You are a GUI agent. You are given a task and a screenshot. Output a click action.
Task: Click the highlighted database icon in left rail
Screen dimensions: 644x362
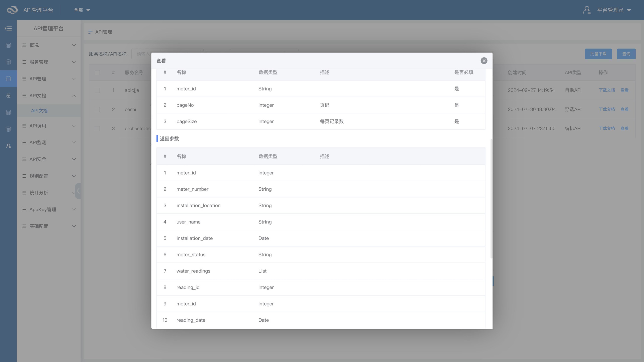8,79
